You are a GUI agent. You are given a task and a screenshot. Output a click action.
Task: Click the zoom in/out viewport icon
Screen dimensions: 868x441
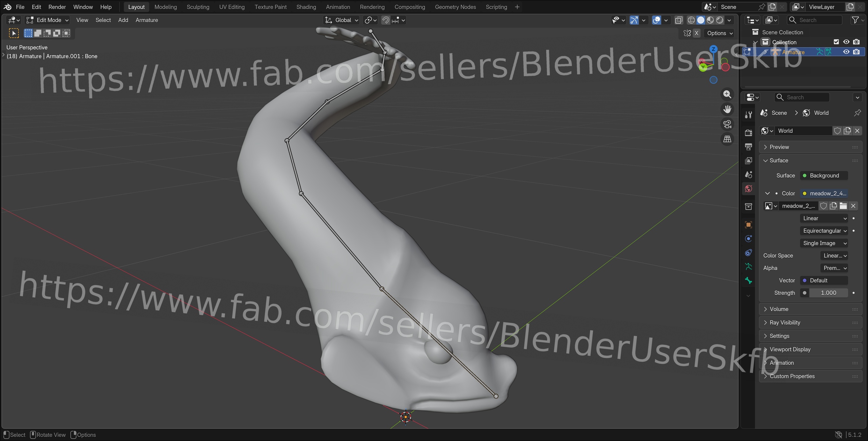727,94
